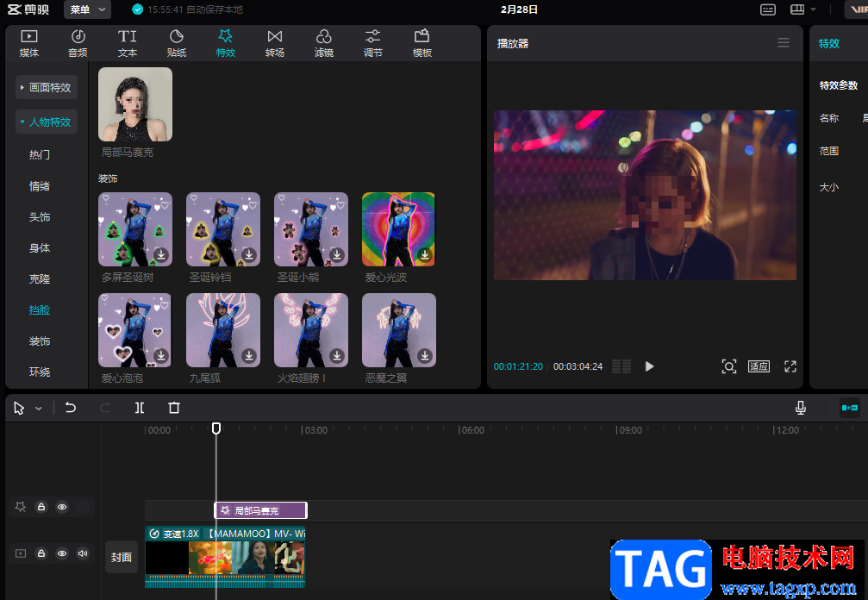This screenshot has width=868, height=600.
Task: Mute the main video track audio
Action: pos(83,553)
